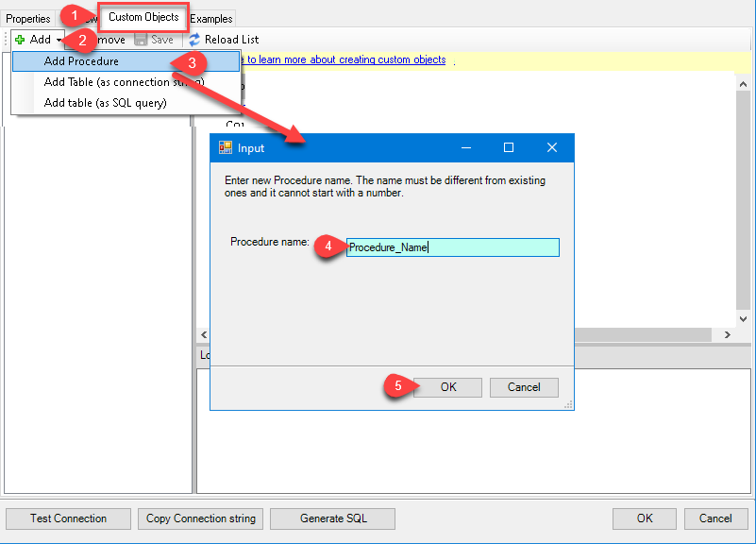Maximize the Input dialog
756x544 pixels.
pyautogui.click(x=509, y=147)
